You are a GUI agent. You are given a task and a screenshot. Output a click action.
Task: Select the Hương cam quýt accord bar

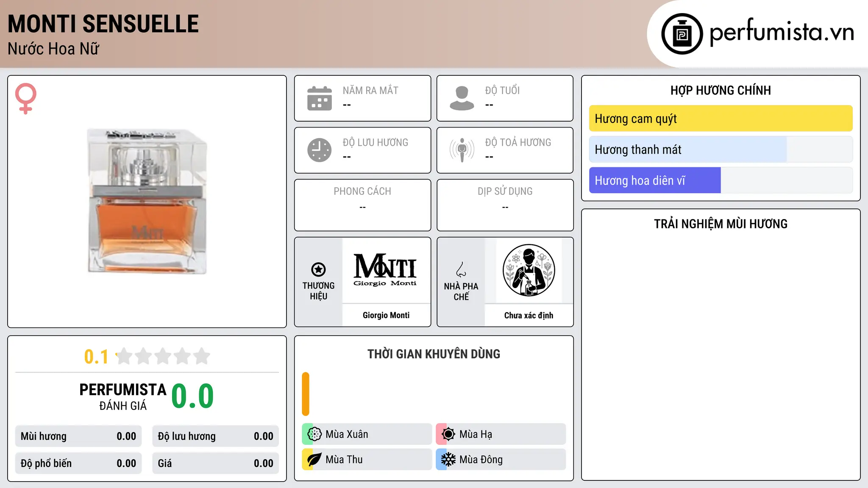721,119
